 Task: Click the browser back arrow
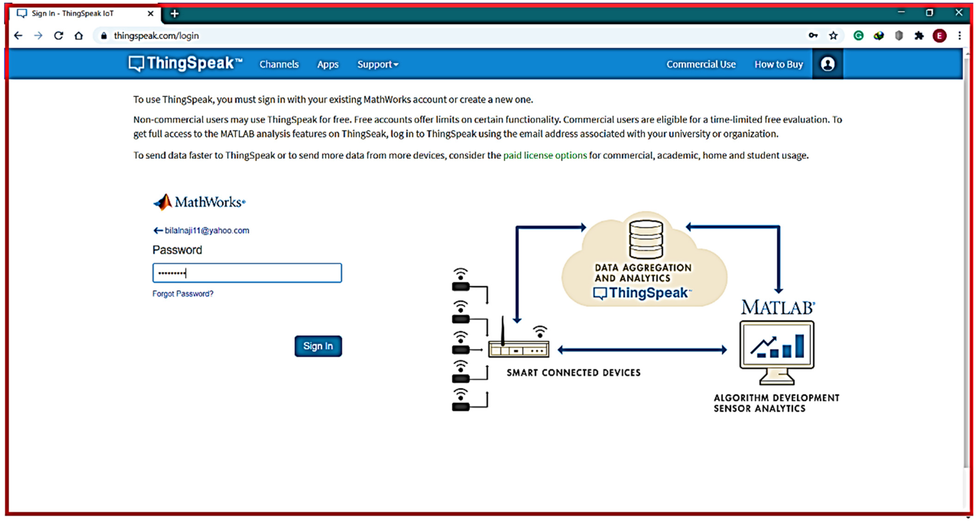[x=18, y=35]
